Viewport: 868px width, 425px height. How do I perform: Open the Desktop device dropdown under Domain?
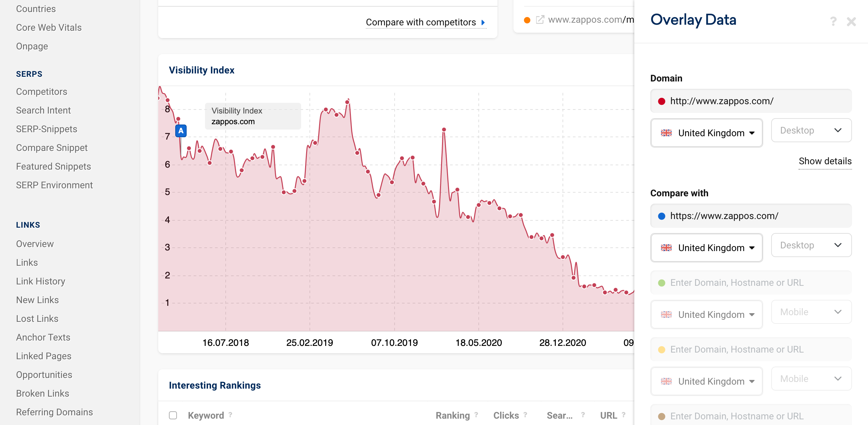pos(811,131)
